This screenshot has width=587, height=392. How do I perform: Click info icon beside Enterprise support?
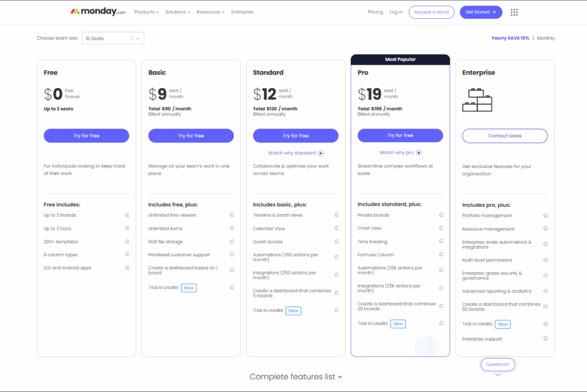[x=546, y=339]
